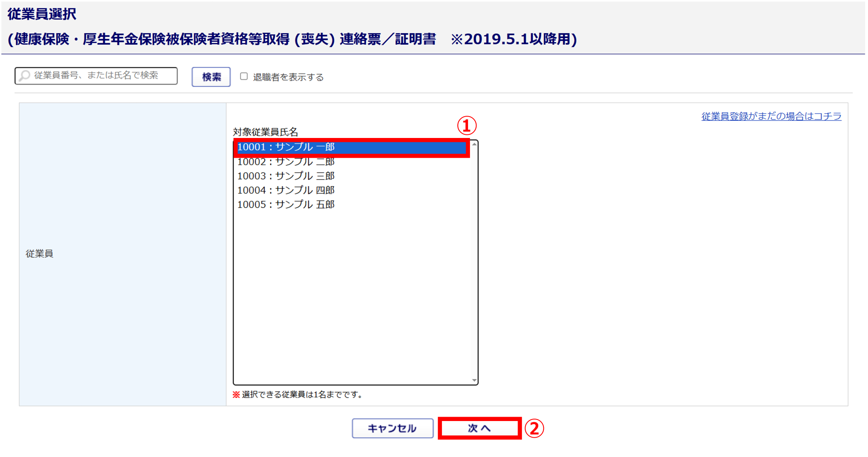Focus the employee number or name search field

(x=96, y=76)
